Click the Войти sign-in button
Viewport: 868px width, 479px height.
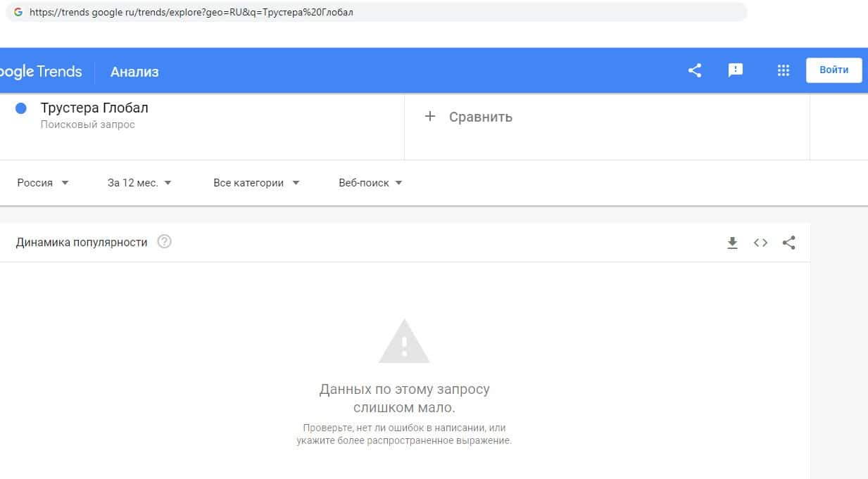tap(834, 70)
